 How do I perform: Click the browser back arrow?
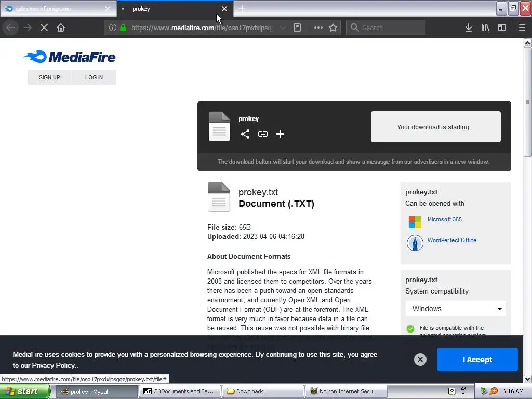[10, 28]
